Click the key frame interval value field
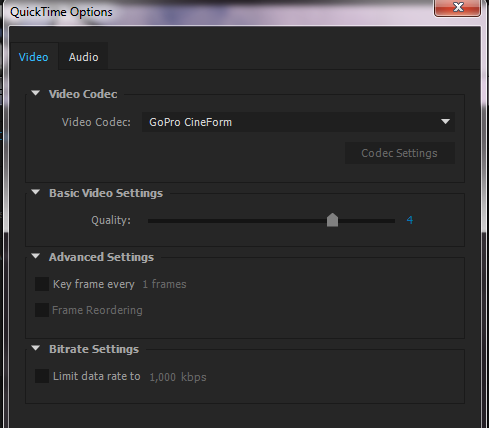The height and width of the screenshot is (428, 489). 145,284
